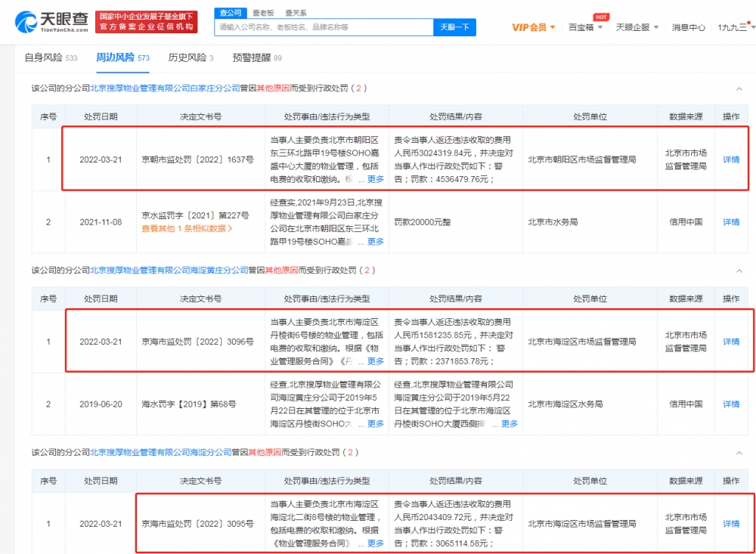
Task: Open the 1九九三 user account menu
Action: pyautogui.click(x=736, y=27)
